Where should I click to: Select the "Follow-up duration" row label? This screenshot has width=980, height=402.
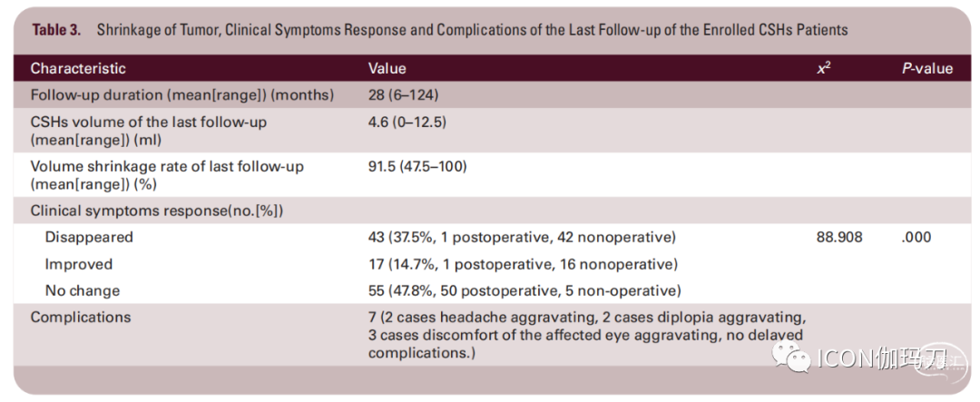click(x=182, y=94)
